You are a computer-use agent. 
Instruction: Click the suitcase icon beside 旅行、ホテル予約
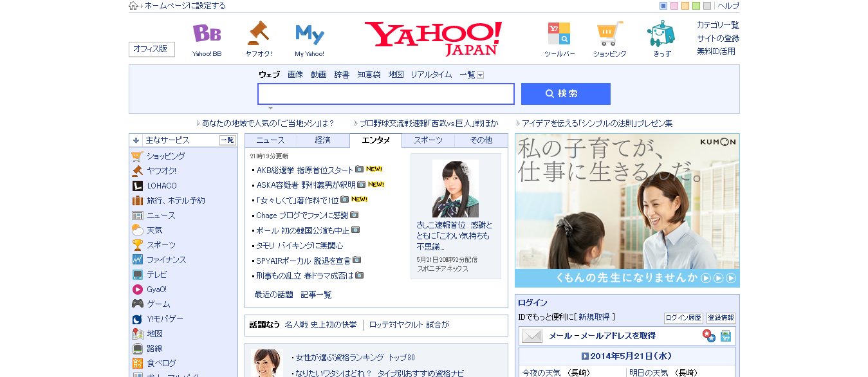137,201
